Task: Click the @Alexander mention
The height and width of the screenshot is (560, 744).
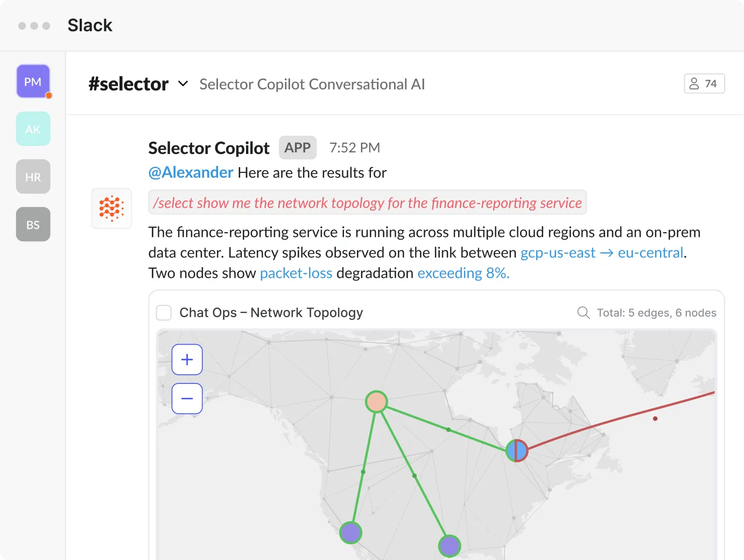Action: pyautogui.click(x=191, y=172)
